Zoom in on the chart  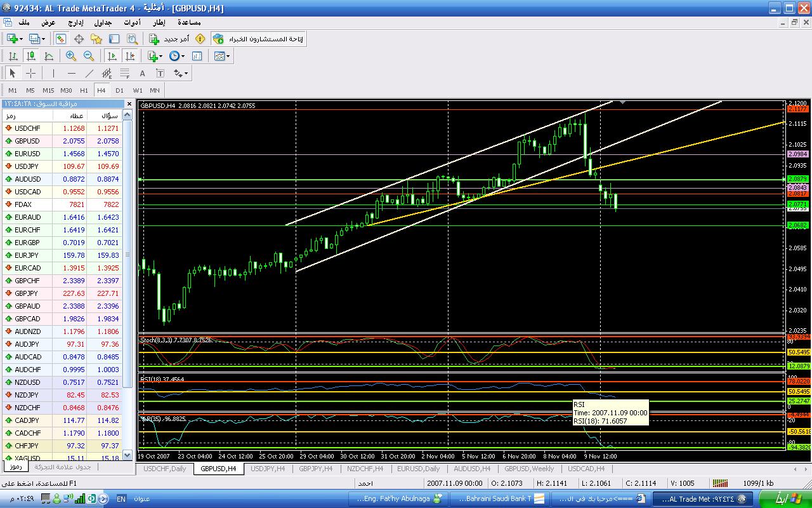pos(71,56)
